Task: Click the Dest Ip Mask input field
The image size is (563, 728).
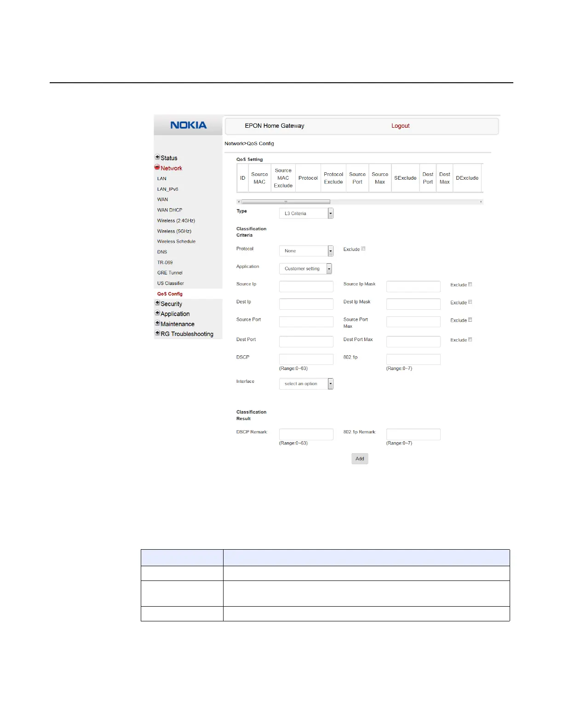Action: tap(414, 304)
